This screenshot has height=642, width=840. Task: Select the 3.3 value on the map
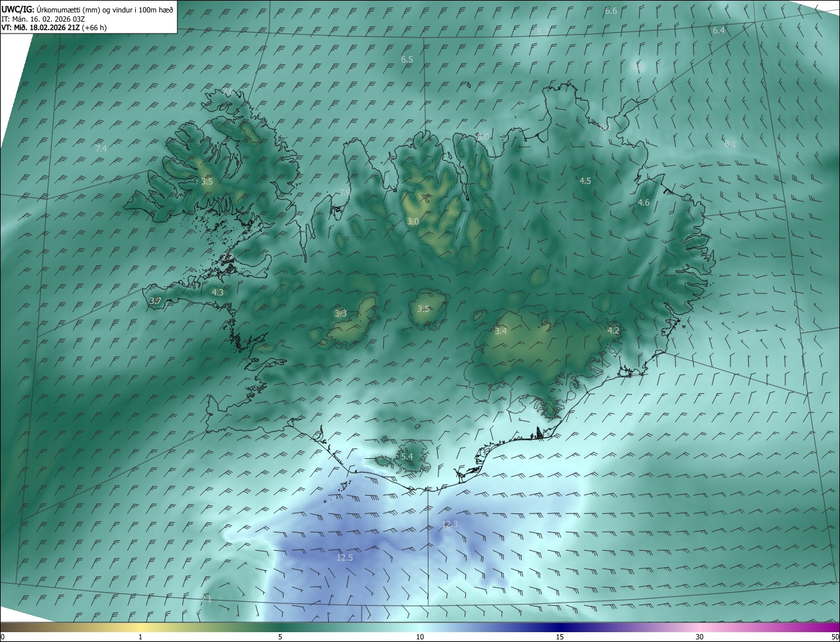pyautogui.click(x=341, y=314)
